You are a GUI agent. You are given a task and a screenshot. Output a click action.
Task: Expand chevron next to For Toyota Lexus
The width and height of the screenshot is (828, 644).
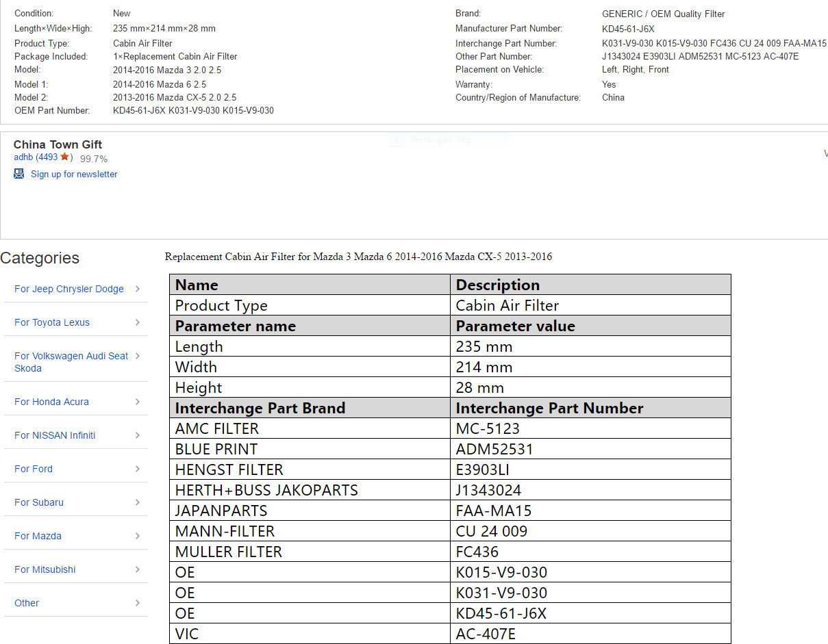coord(138,322)
